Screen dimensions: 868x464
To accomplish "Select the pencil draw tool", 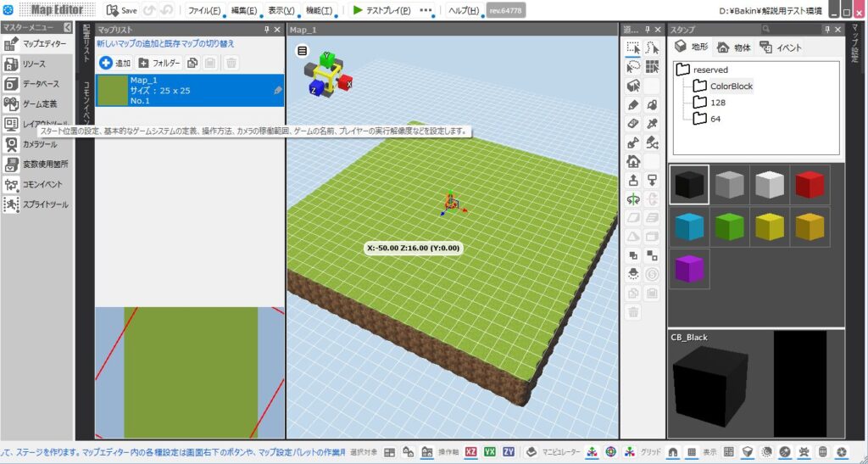I will 632,104.
